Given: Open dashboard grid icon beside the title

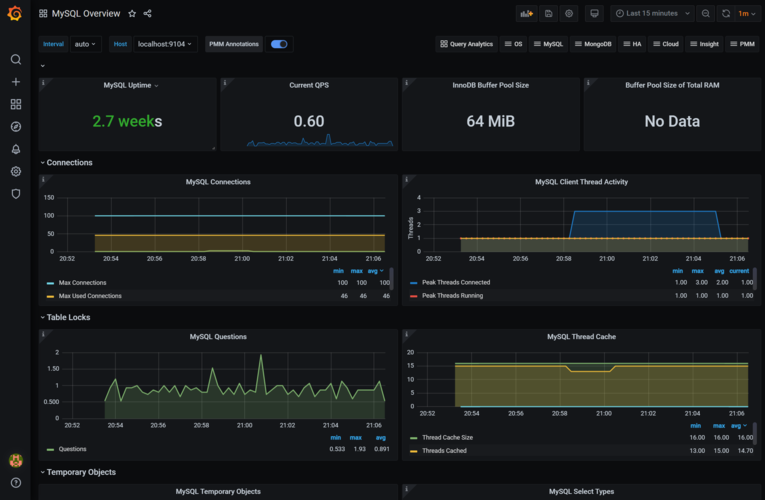Looking at the screenshot, I should coord(43,14).
